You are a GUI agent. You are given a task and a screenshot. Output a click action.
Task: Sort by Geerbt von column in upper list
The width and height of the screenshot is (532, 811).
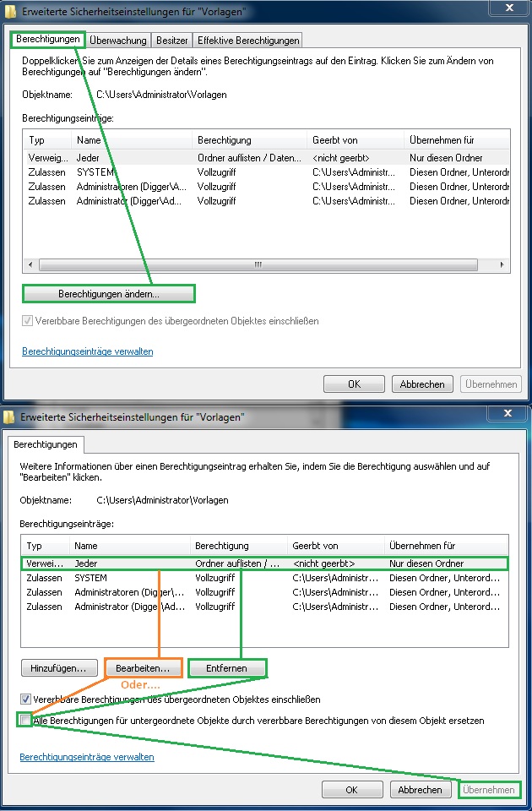pyautogui.click(x=356, y=140)
